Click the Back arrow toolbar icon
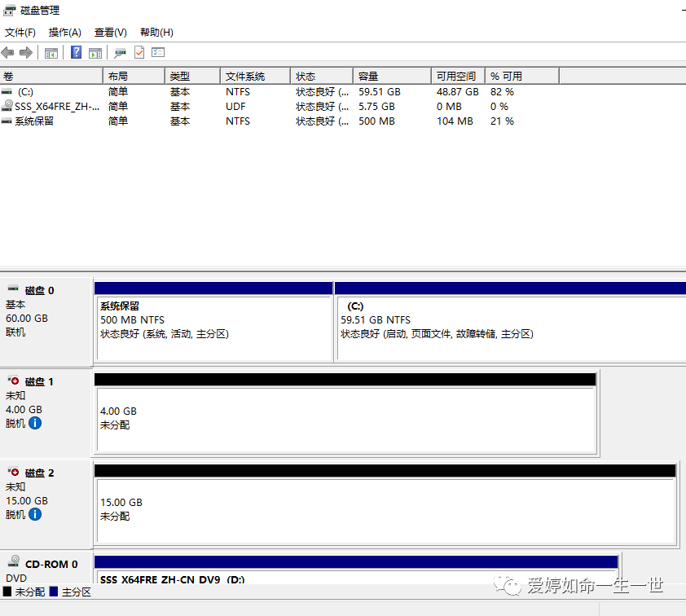Screen dimensions: 686x616 click(x=8, y=53)
